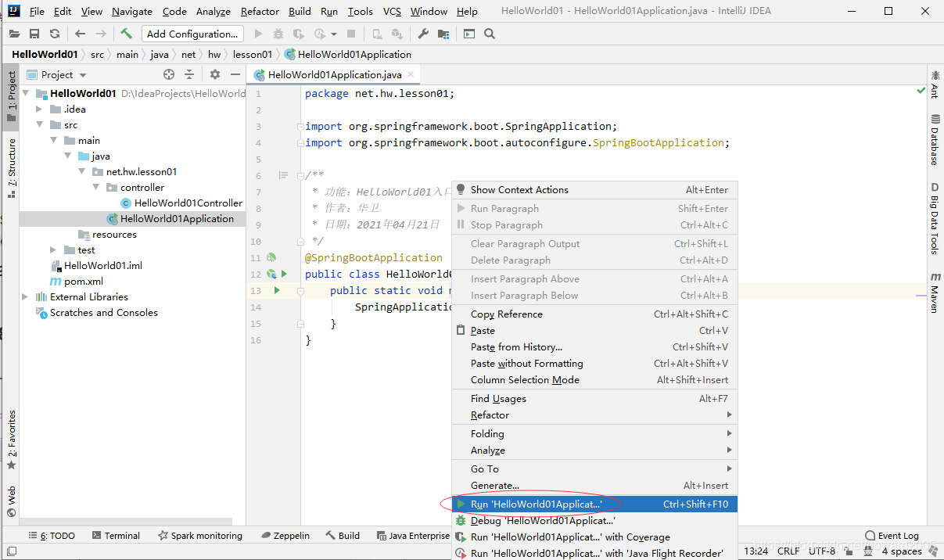Click the Stop square toolbar icon
The height and width of the screenshot is (560, 944).
351,34
